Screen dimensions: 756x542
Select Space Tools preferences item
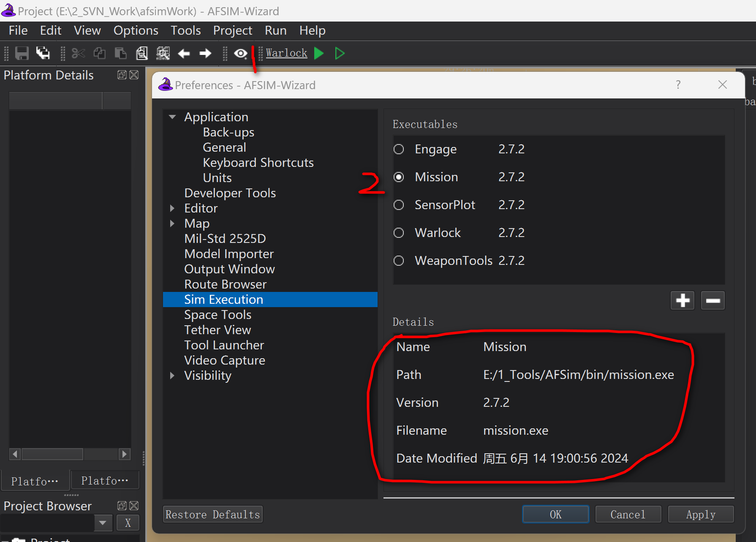click(x=218, y=315)
